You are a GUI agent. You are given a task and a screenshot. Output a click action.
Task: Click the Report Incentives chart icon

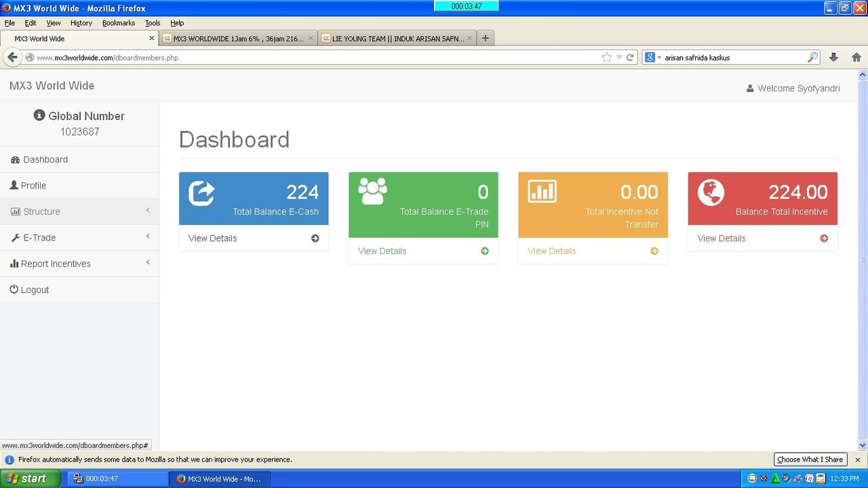pos(14,264)
